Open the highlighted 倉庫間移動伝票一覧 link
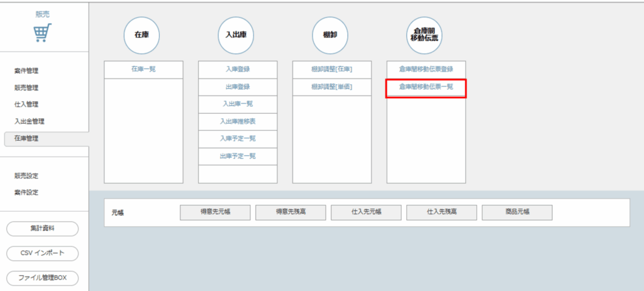The width and height of the screenshot is (644, 291). tap(426, 87)
